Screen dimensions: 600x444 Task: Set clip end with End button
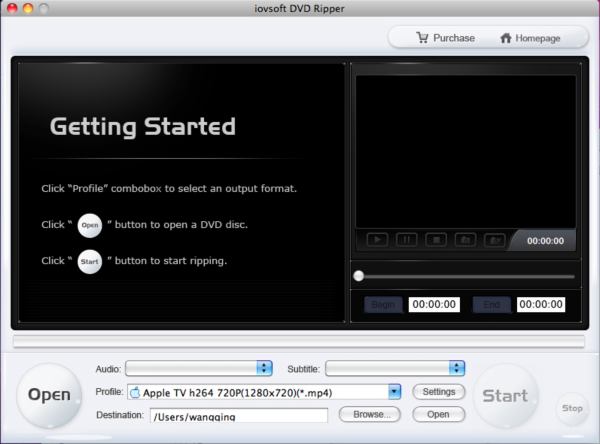tap(491, 304)
